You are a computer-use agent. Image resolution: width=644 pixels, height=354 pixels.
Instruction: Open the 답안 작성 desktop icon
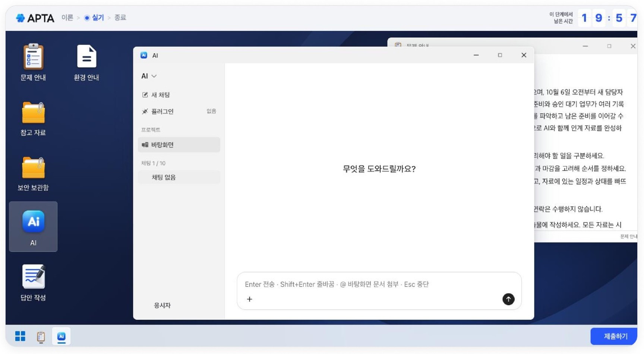[33, 282]
